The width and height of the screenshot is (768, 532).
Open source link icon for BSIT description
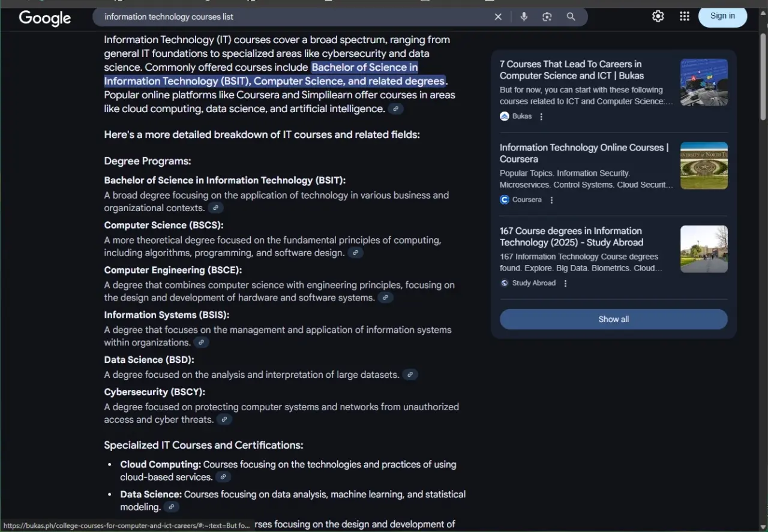click(x=216, y=208)
